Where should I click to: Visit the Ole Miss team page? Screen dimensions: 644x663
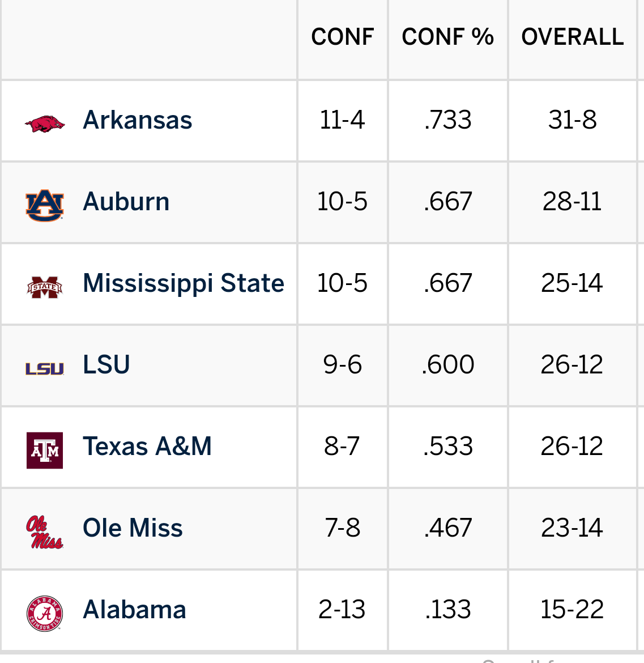pyautogui.click(x=133, y=528)
